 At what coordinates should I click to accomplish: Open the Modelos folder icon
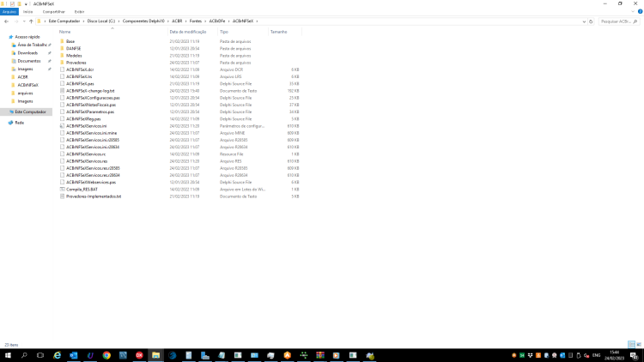(62, 56)
